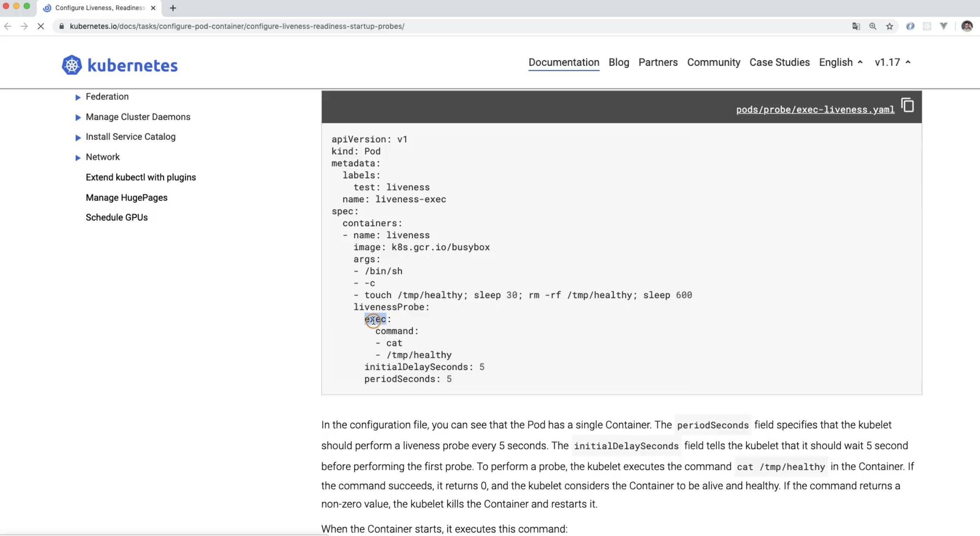The image size is (980, 536).
Task: Click the Kubernetes wheel logo
Action: [x=72, y=65]
